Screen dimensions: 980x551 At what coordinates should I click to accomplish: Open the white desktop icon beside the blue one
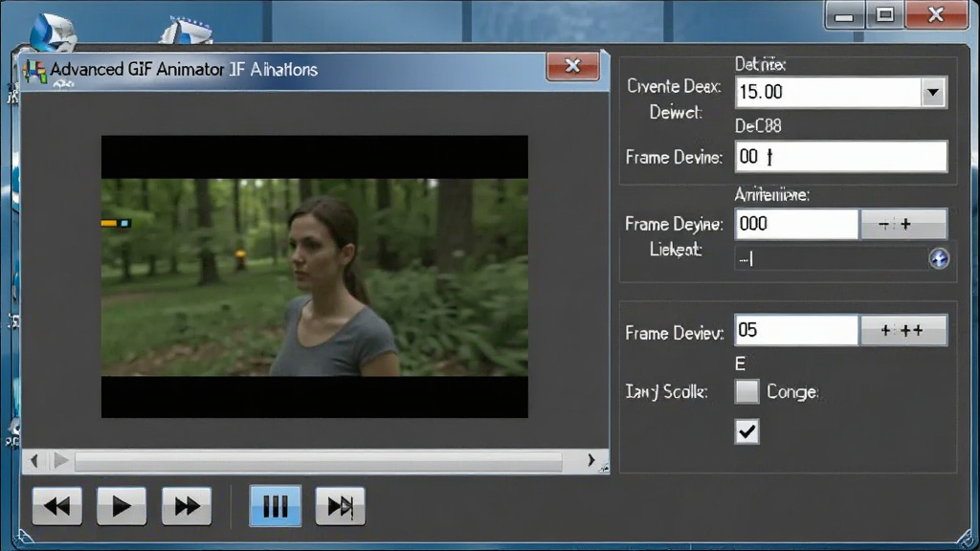click(187, 32)
